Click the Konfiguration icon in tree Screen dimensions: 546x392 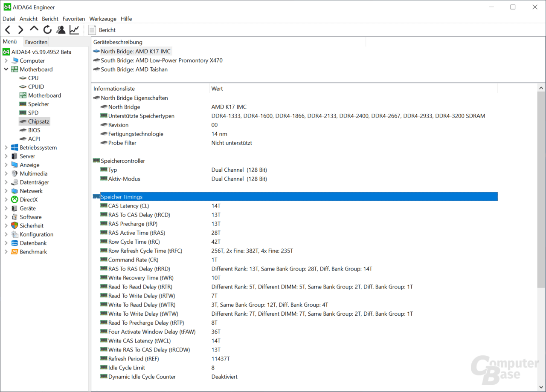tap(15, 234)
